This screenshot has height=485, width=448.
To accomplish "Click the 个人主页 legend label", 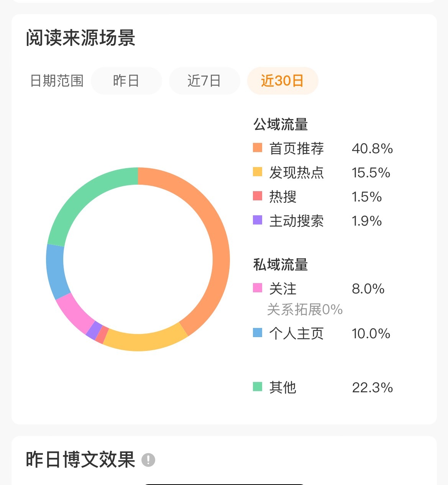I will [297, 333].
